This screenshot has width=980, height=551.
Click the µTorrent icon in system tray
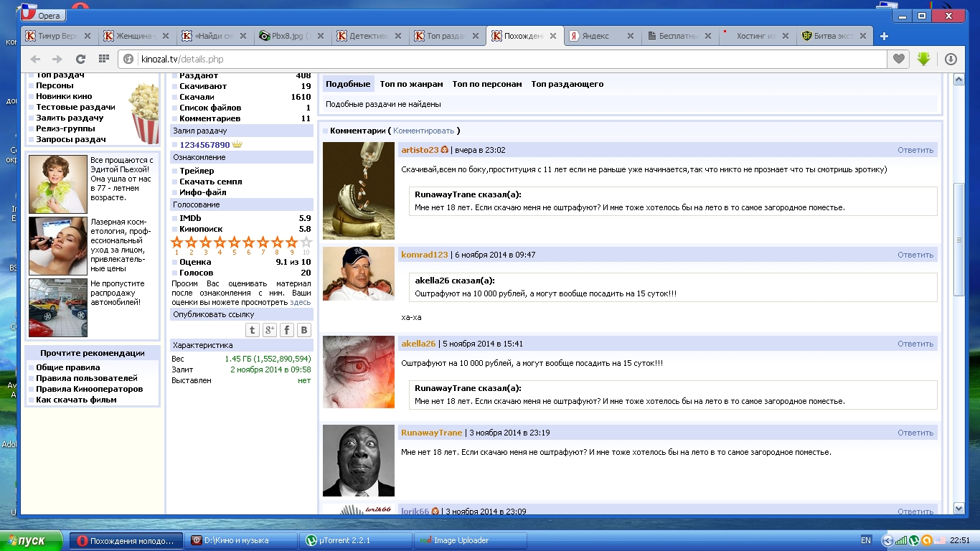tap(914, 541)
